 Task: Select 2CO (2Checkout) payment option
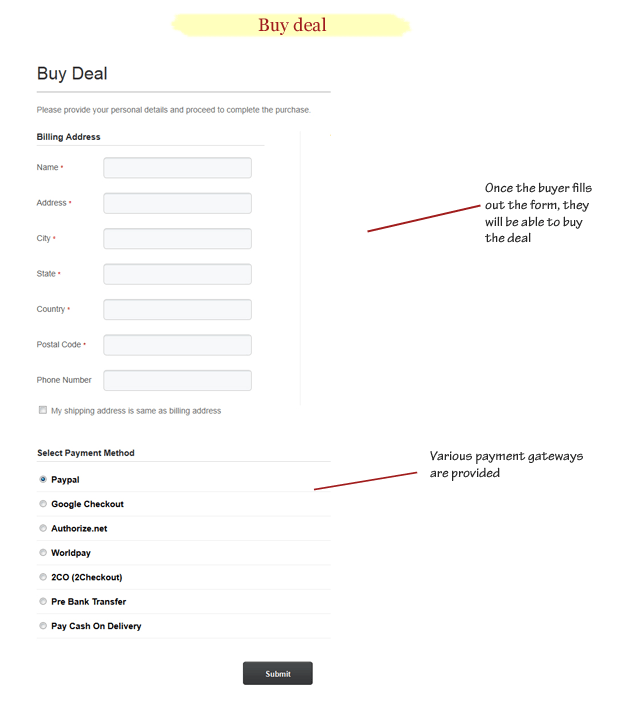point(43,576)
